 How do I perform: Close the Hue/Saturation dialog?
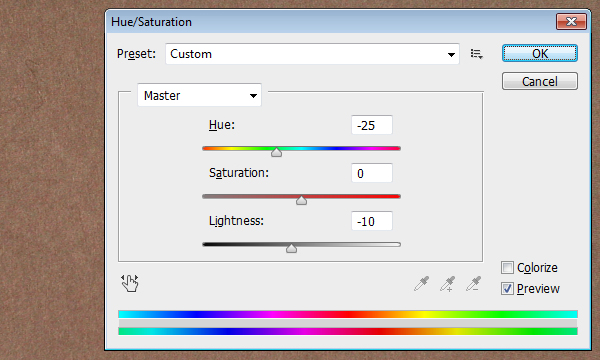(x=571, y=21)
